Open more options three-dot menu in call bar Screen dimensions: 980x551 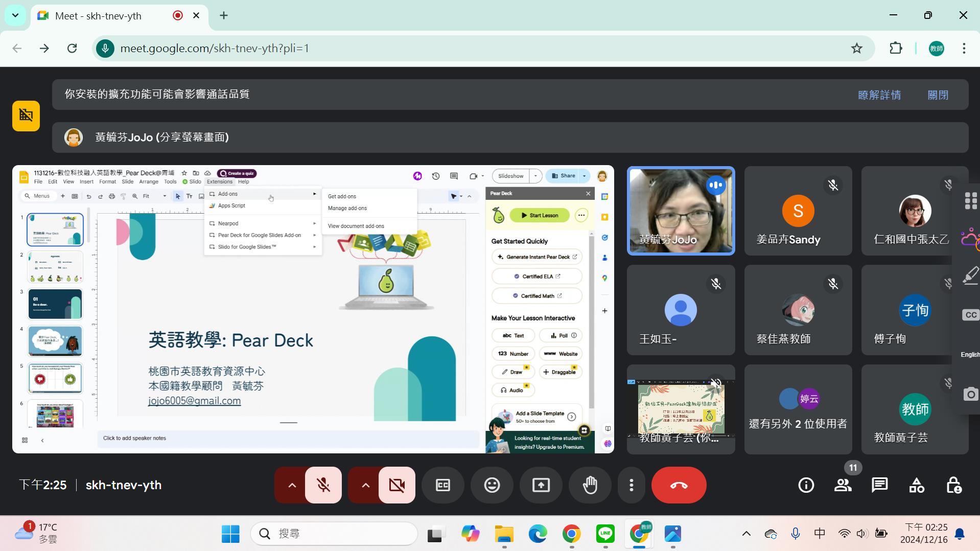coord(631,485)
